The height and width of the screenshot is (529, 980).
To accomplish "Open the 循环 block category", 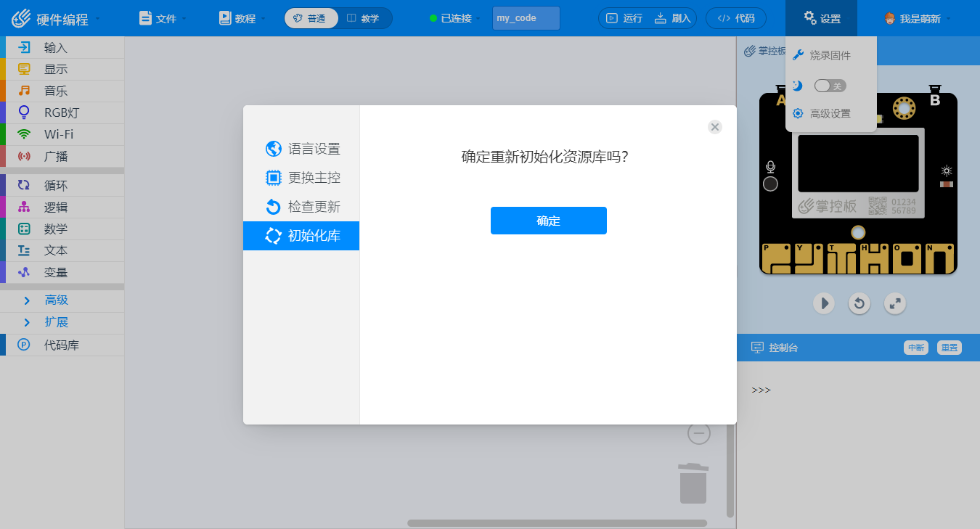I will coord(62,186).
